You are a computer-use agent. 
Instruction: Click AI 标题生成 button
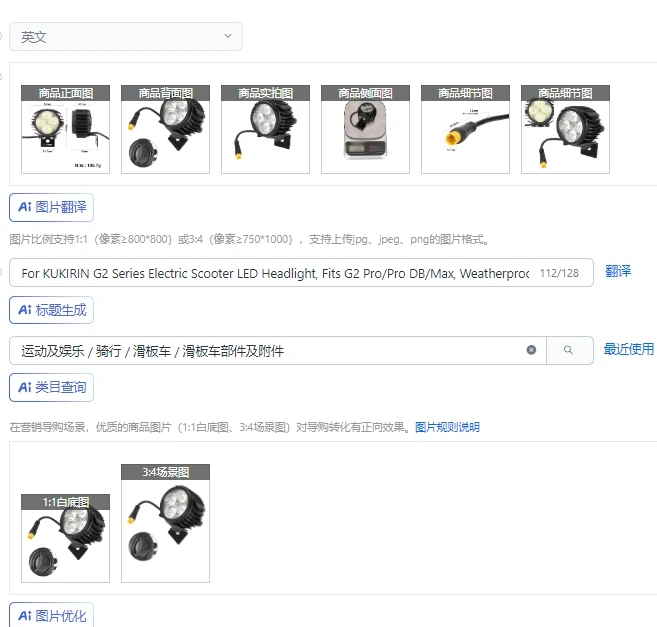coord(52,310)
